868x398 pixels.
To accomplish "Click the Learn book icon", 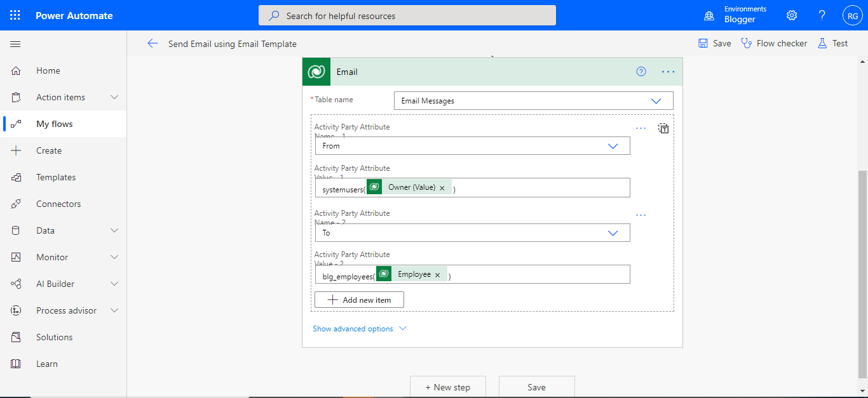I will [x=16, y=364].
